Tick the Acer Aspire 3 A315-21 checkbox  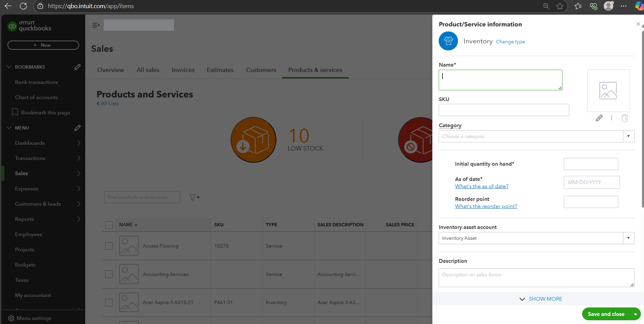pyautogui.click(x=109, y=302)
